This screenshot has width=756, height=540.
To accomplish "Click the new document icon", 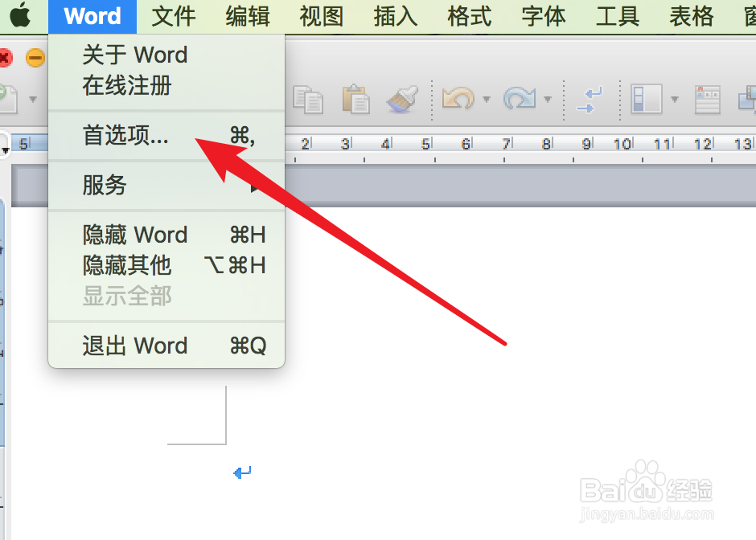I will pyautogui.click(x=9, y=99).
